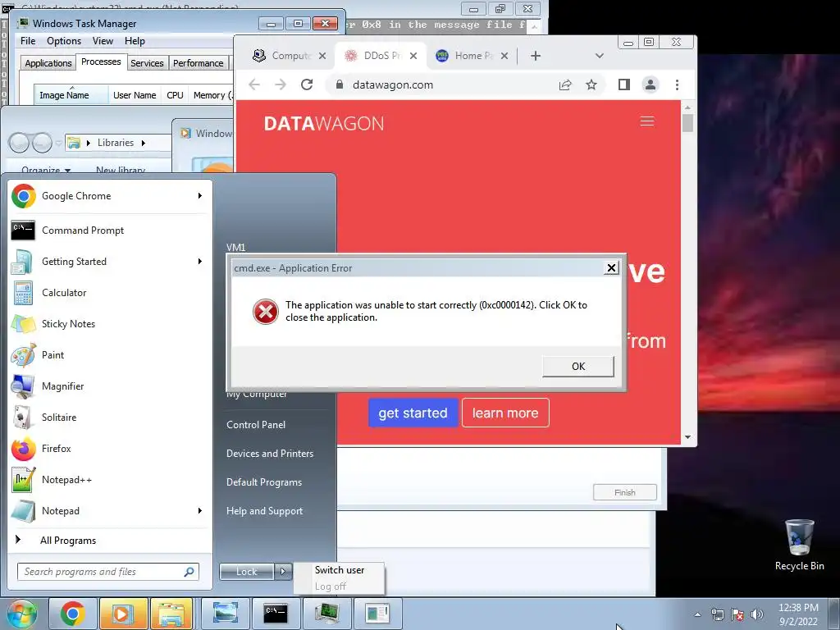
Task: Open Default Programs link
Action: point(264,482)
